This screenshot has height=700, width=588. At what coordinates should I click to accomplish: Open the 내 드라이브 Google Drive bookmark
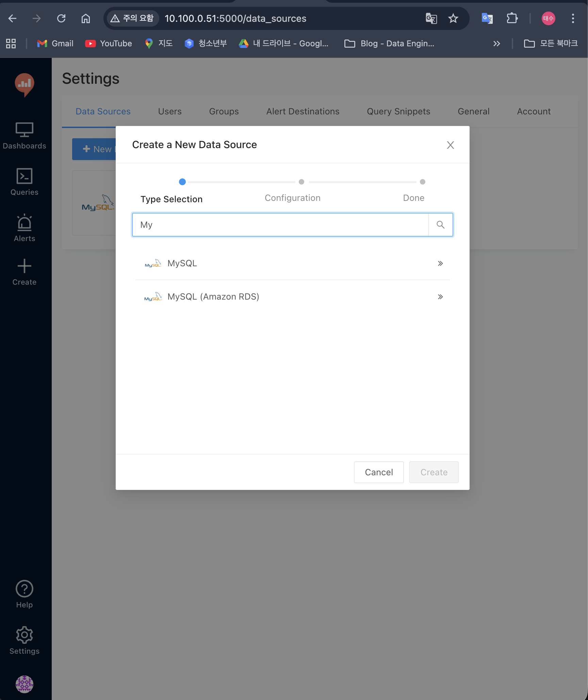pyautogui.click(x=283, y=44)
